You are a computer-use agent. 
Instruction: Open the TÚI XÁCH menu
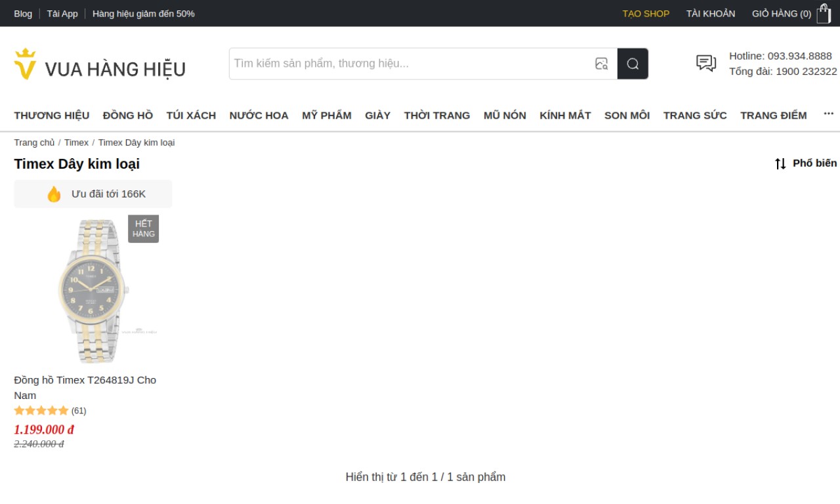(x=191, y=115)
